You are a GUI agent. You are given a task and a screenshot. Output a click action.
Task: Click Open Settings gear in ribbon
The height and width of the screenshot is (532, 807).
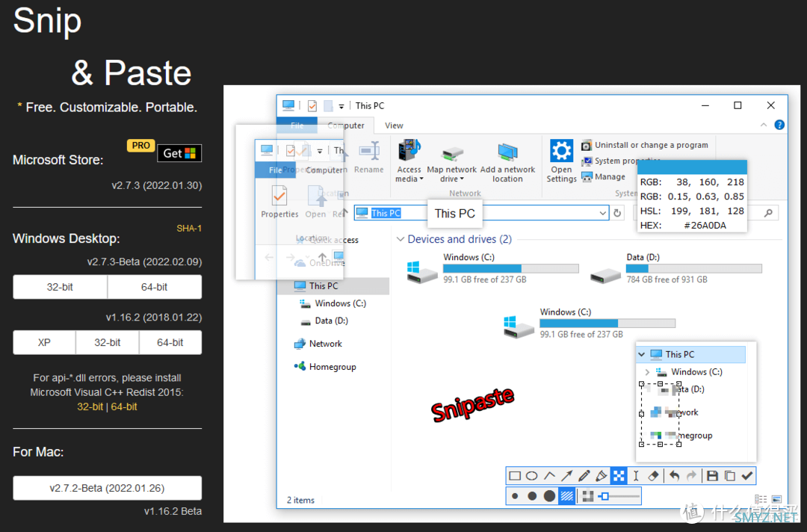pos(561,161)
